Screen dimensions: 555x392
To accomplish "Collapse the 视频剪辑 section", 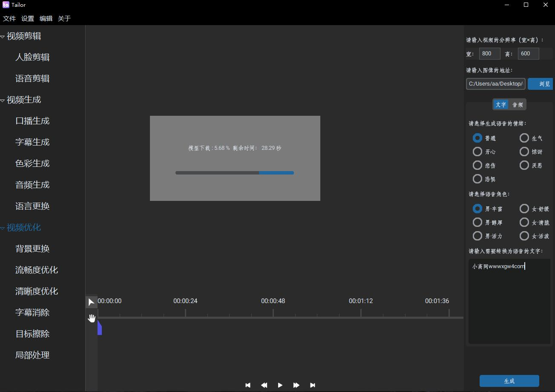I will point(3,37).
